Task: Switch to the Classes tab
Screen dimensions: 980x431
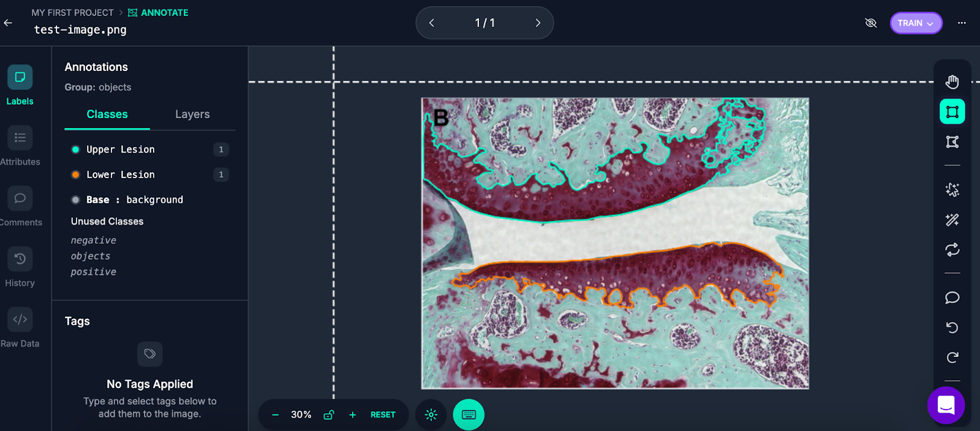Action: click(107, 114)
